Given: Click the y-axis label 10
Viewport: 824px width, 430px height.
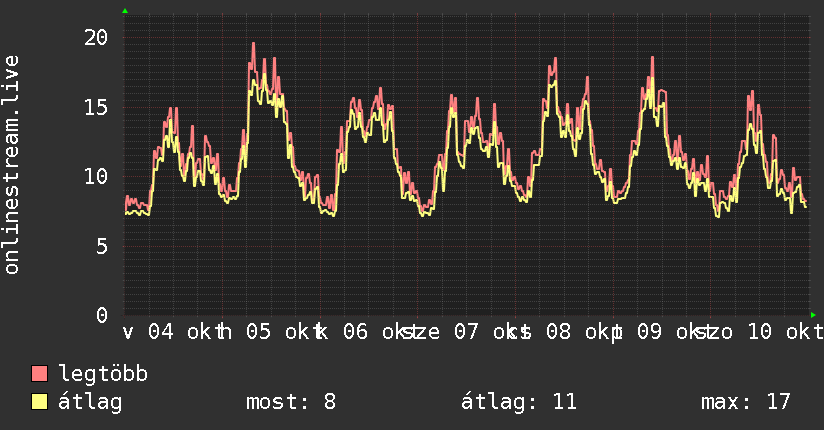Looking at the screenshot, I should point(96,176).
